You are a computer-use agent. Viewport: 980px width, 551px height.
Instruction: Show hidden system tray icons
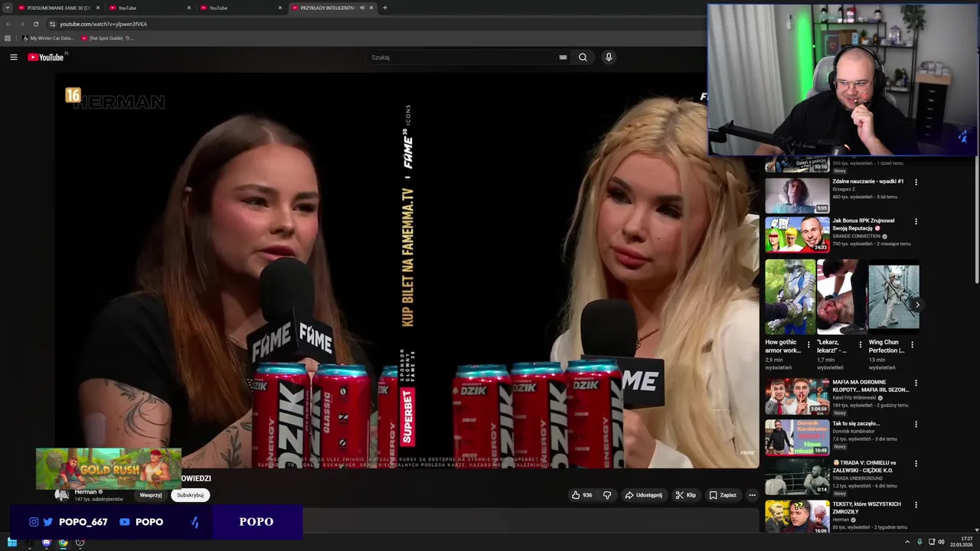pyautogui.click(x=906, y=543)
